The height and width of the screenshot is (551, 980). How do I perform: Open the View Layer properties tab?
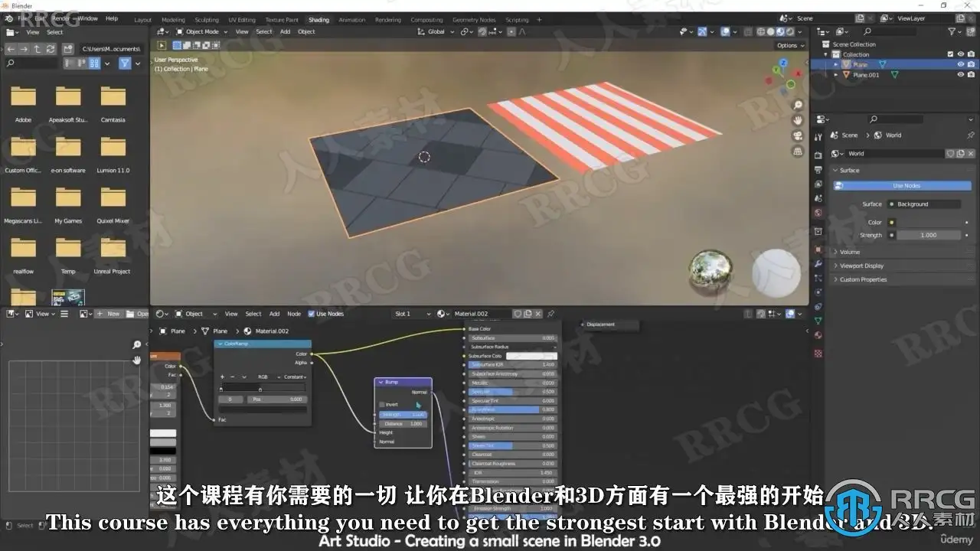818,184
